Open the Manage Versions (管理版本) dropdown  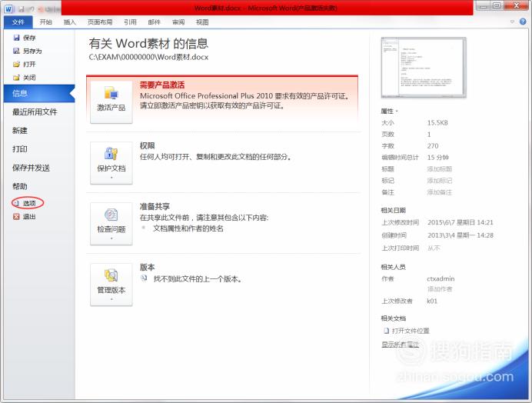tap(111, 285)
